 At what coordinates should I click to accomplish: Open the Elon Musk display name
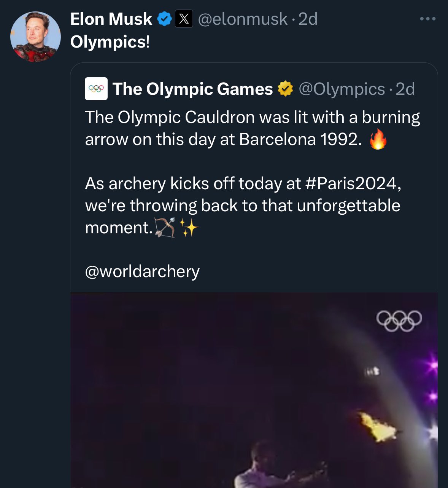point(111,19)
